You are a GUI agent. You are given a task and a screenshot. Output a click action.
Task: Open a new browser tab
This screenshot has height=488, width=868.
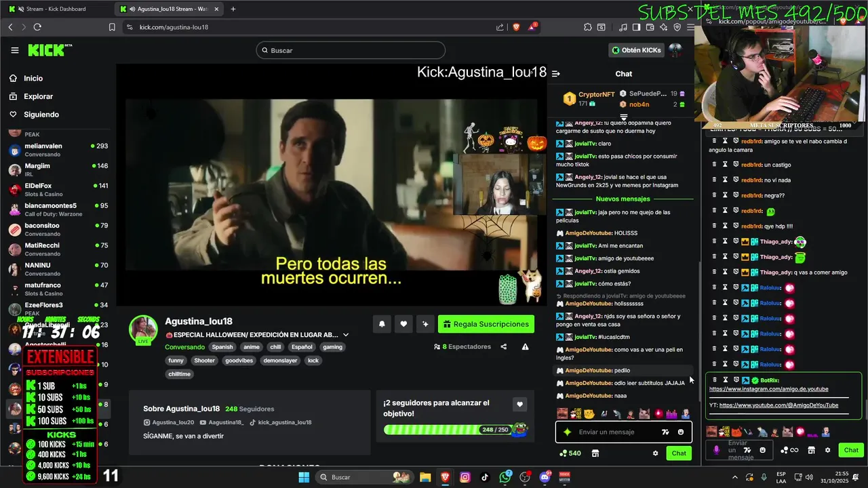click(x=233, y=9)
